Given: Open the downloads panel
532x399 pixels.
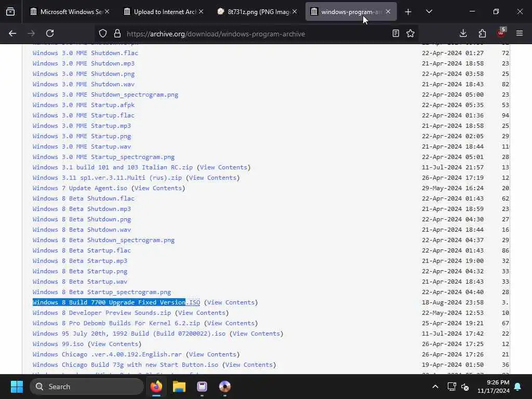Looking at the screenshot, I should tap(463, 33).
